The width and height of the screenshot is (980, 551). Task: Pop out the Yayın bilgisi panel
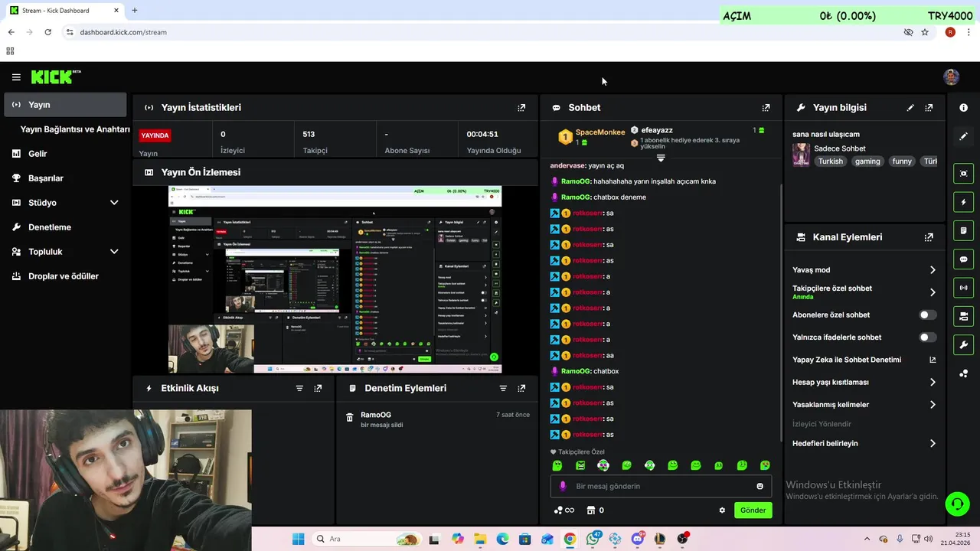tap(929, 108)
